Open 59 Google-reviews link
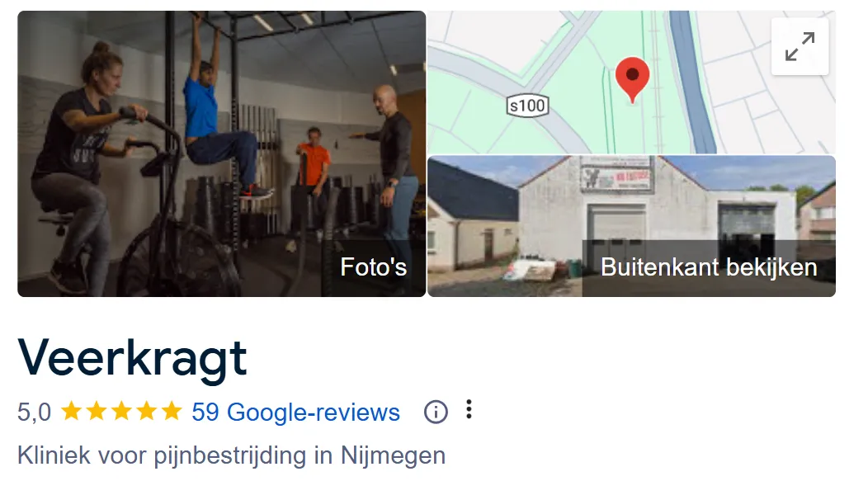This screenshot has height=481, width=868. [x=295, y=413]
